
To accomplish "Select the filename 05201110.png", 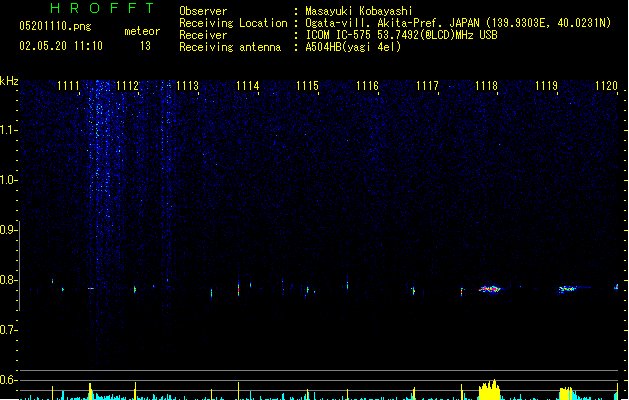I will point(55,26).
